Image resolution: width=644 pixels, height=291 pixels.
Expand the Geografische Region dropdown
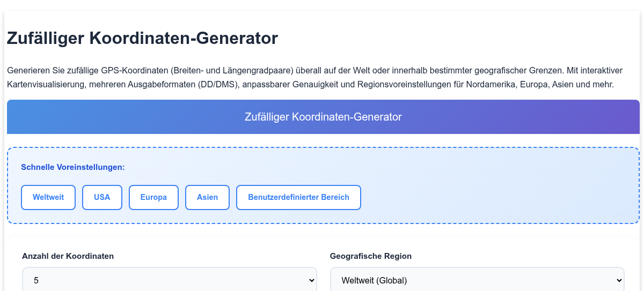477,280
